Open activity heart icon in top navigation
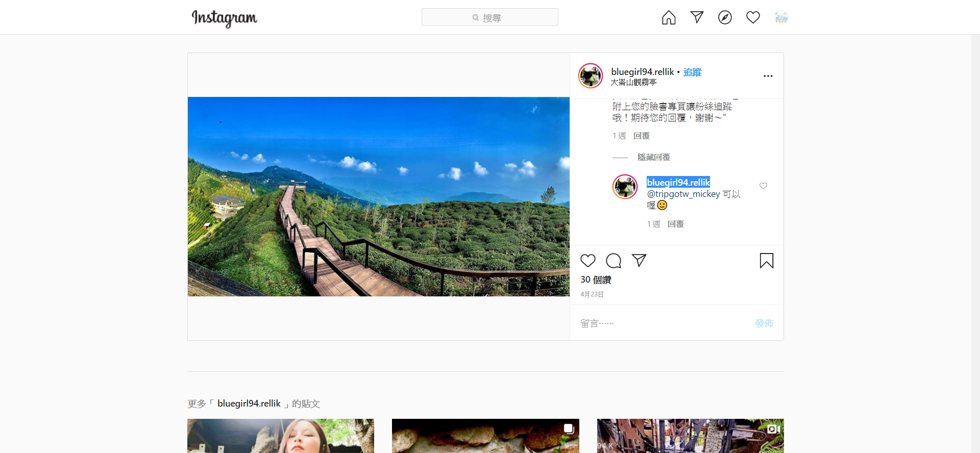The height and width of the screenshot is (453, 980). (753, 17)
